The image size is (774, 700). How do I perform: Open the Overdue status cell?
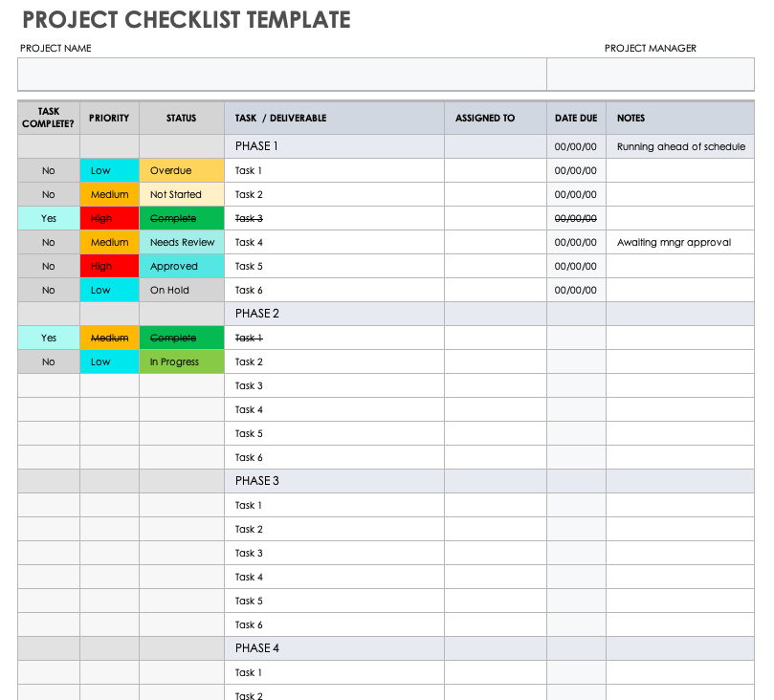click(181, 171)
